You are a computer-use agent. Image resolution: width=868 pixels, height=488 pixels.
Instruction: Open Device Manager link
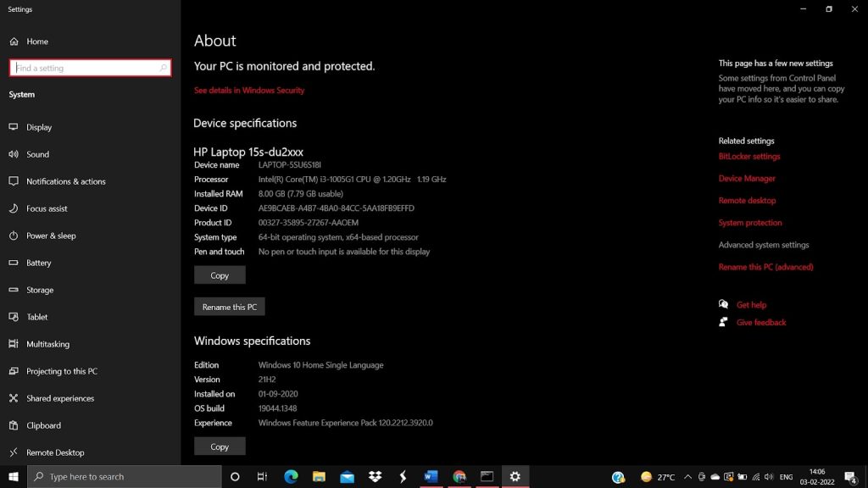(x=747, y=179)
